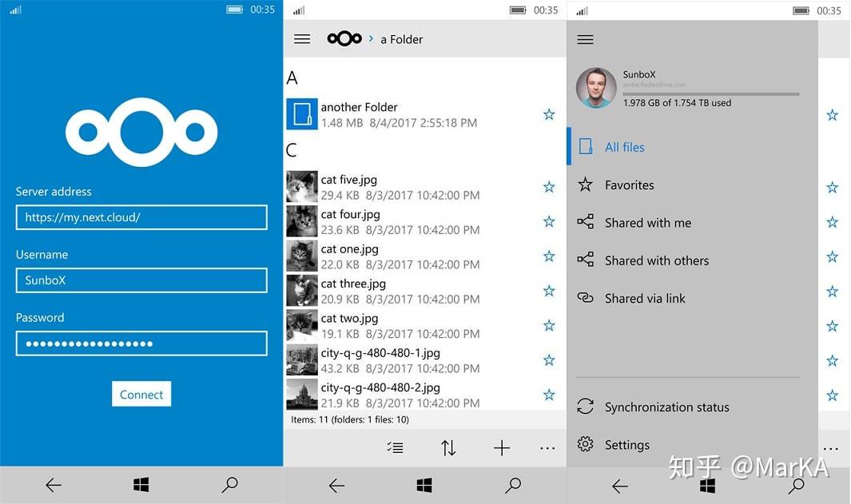The height and width of the screenshot is (504, 851).
Task: Click the SunboX profile avatar
Action: (596, 88)
